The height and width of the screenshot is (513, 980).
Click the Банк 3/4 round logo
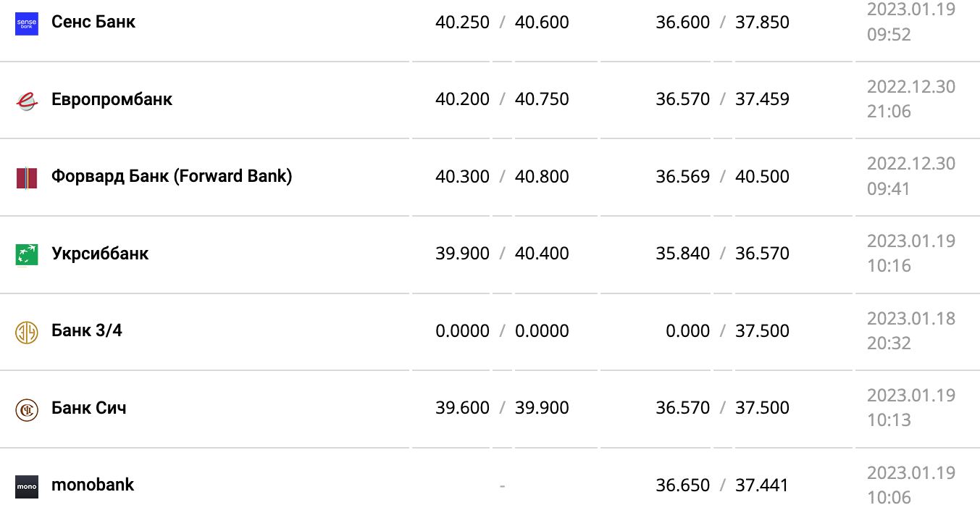(27, 332)
